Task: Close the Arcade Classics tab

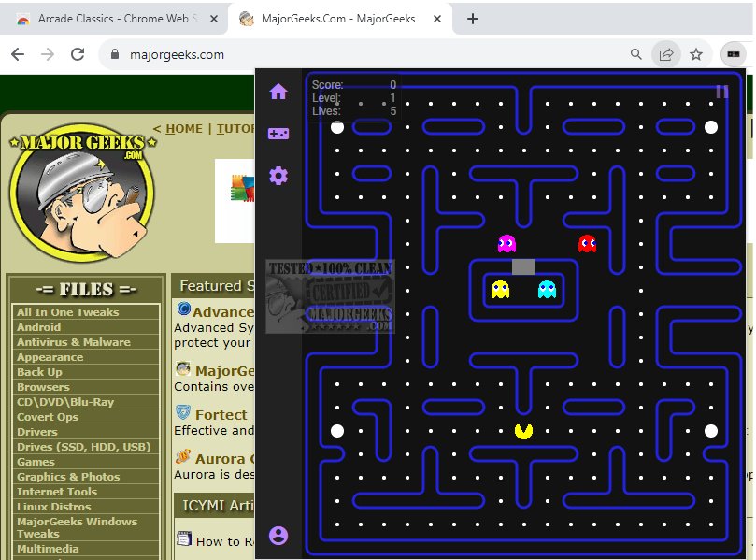Action: coord(214,19)
